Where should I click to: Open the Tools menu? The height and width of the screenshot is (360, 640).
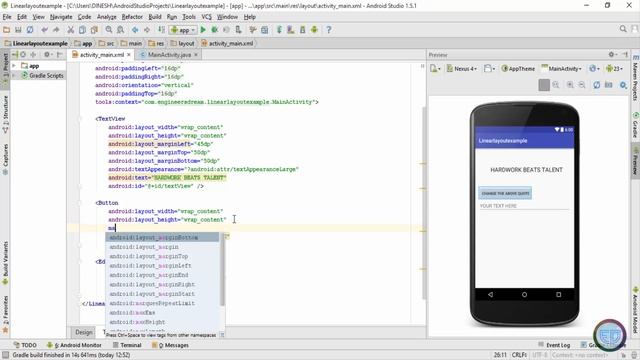(189, 17)
